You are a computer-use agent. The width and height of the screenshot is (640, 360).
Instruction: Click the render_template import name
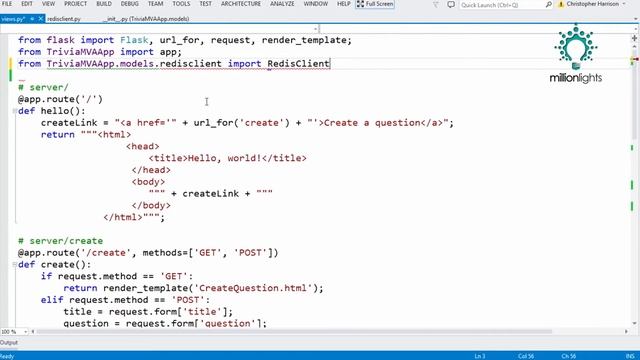click(304, 40)
